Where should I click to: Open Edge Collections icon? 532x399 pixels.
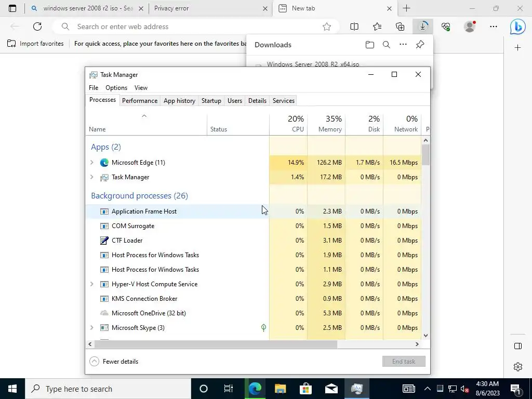(400, 26)
